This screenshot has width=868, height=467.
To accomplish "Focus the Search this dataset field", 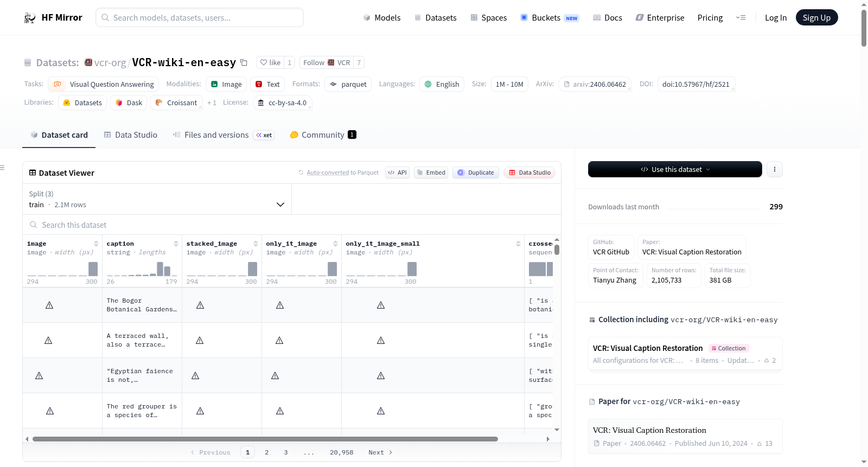I will tap(292, 225).
